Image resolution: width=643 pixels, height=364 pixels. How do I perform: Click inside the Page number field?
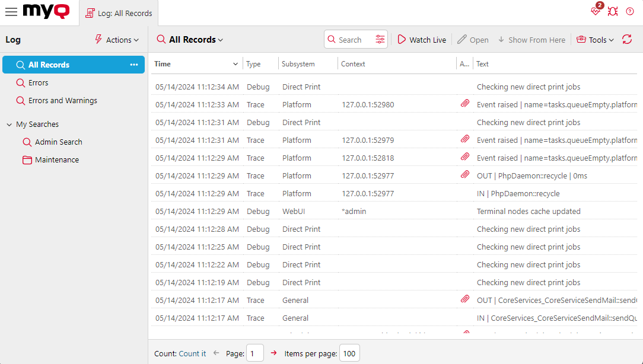pos(255,353)
